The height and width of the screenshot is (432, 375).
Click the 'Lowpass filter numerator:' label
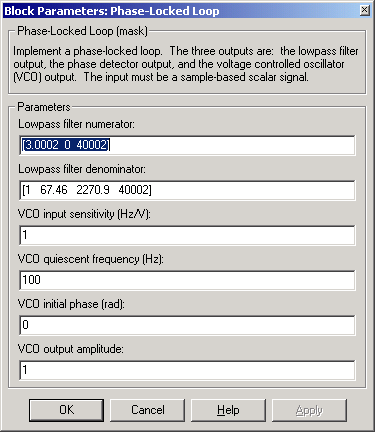click(x=76, y=124)
